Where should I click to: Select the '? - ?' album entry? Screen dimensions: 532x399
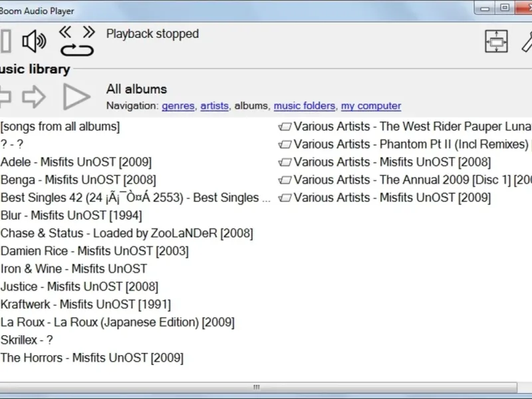[x=12, y=144]
